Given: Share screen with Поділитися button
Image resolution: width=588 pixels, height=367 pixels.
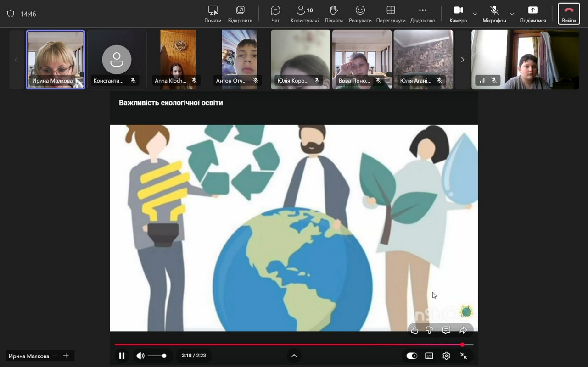Looking at the screenshot, I should (532, 14).
